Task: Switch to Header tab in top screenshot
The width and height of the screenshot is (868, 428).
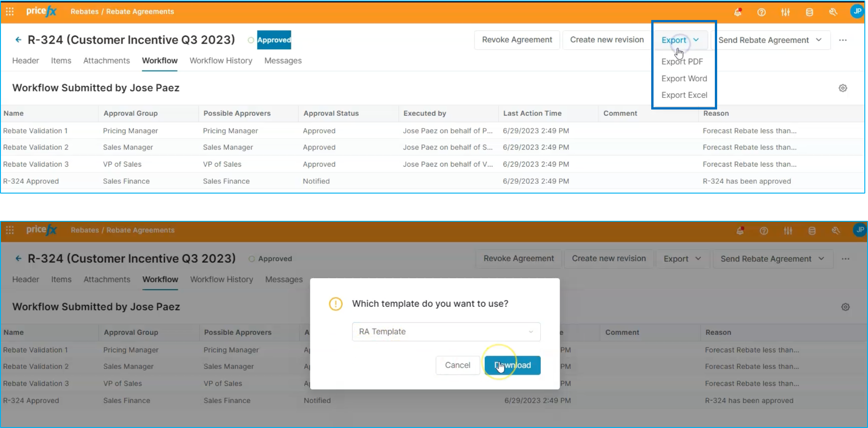Action: 25,60
